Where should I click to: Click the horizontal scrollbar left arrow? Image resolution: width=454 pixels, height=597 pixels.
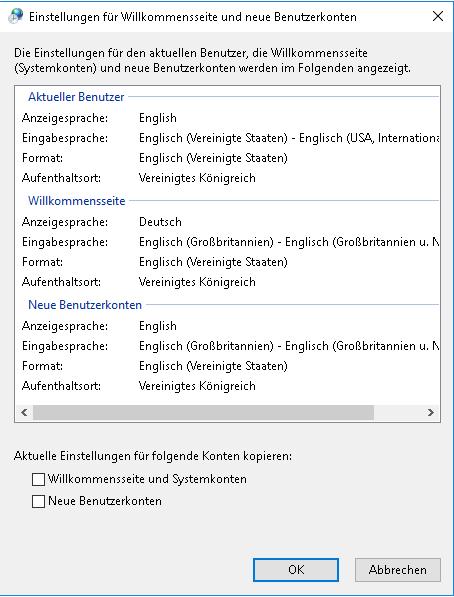tap(24, 412)
